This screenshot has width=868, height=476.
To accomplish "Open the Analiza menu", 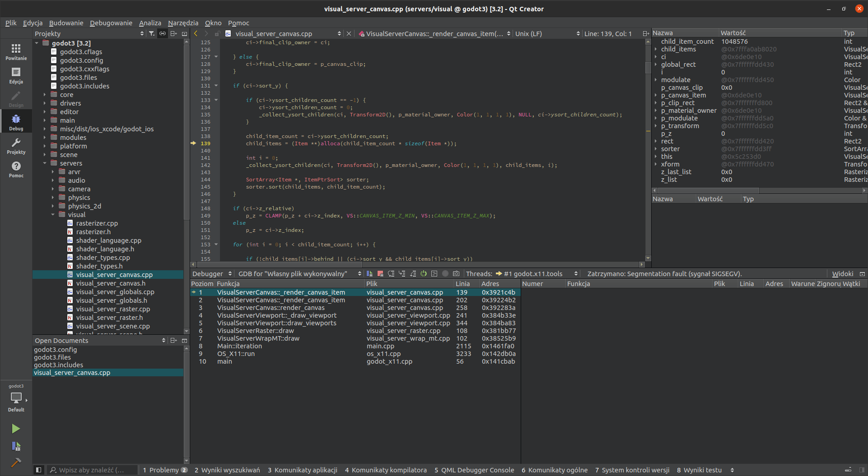I will pos(150,23).
